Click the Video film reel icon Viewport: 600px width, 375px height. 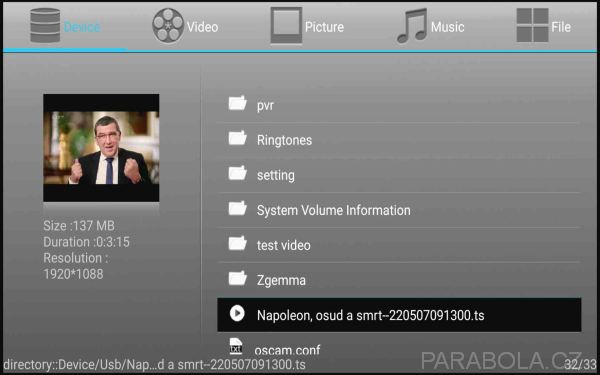click(168, 26)
